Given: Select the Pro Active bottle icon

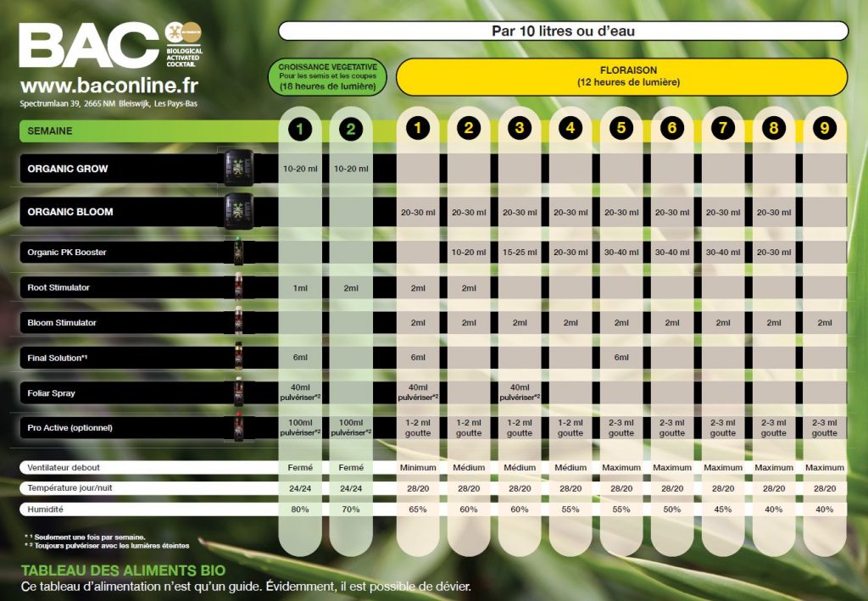Looking at the screenshot, I should point(238,427).
